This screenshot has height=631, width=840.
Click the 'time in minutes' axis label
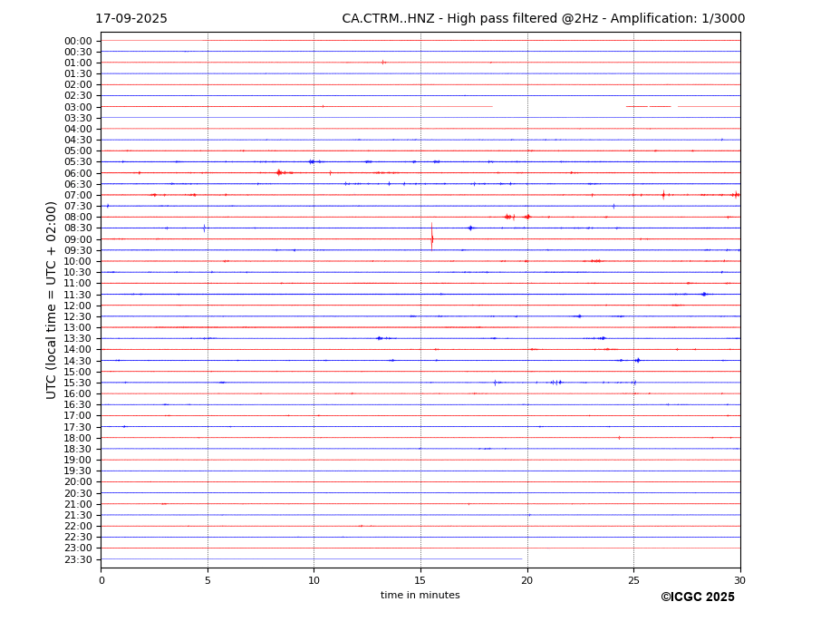[x=420, y=595]
